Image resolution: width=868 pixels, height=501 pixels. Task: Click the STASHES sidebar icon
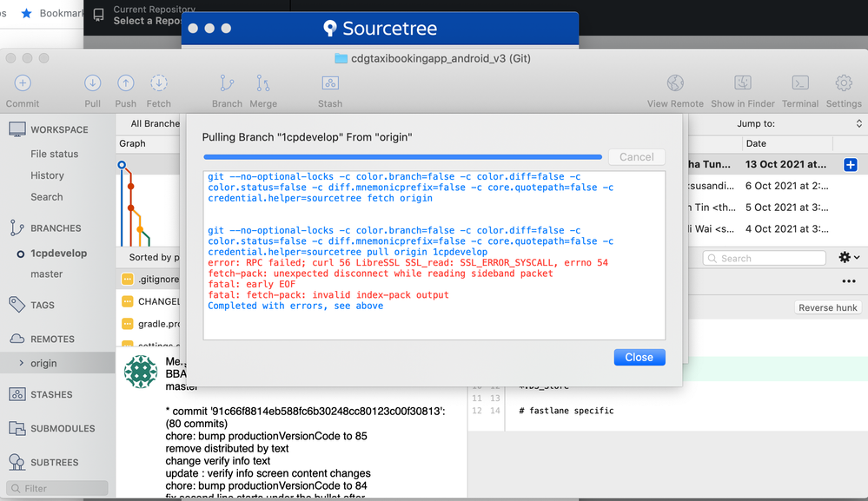coord(17,394)
